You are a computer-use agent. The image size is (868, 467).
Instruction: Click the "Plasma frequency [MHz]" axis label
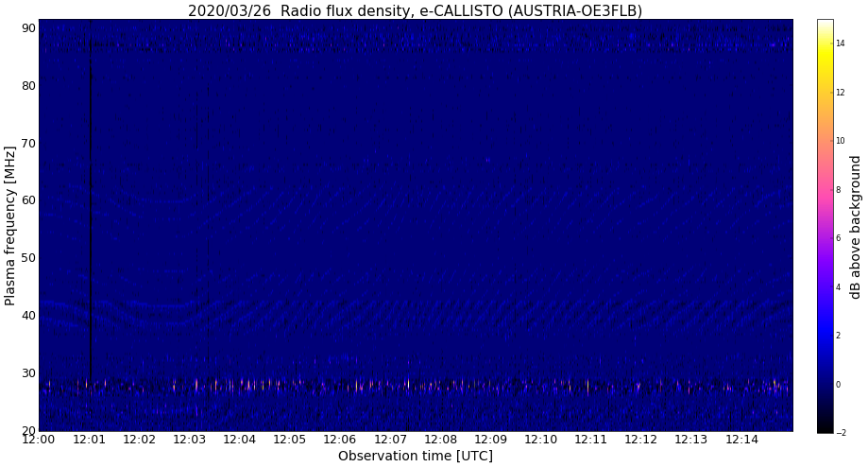point(9,226)
